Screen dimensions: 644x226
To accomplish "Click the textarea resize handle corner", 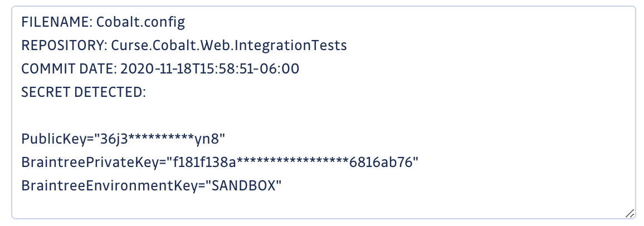I will [629, 213].
